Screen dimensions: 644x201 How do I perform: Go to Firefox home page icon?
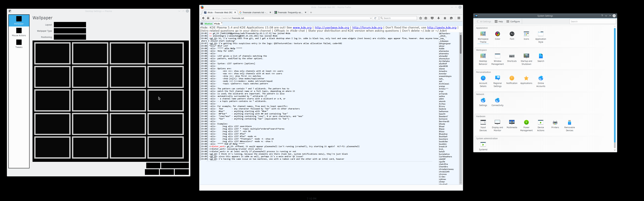(445, 18)
